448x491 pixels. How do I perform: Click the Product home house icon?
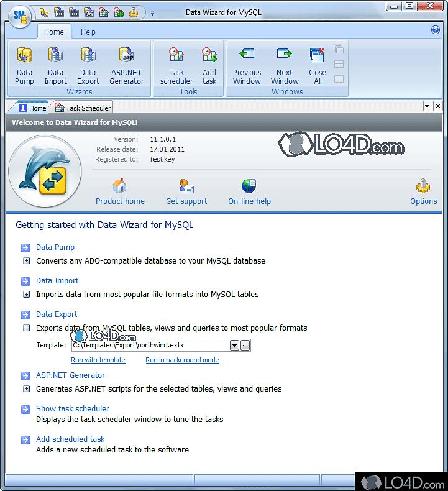(x=119, y=186)
